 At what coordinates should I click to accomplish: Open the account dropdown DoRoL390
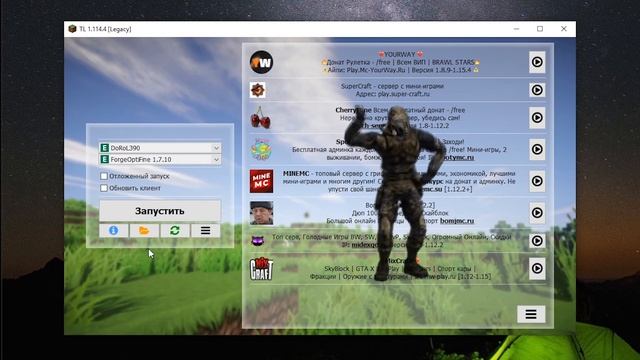(x=160, y=148)
